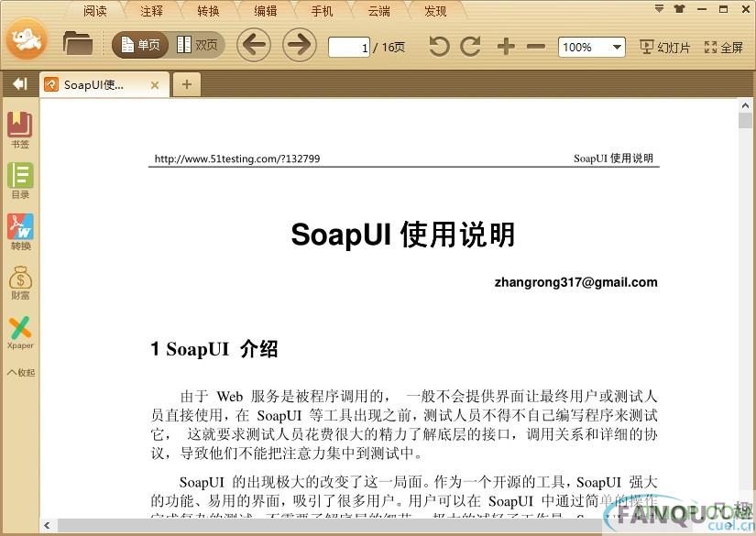
Task: Add a new tab with plus button
Action: [x=187, y=84]
